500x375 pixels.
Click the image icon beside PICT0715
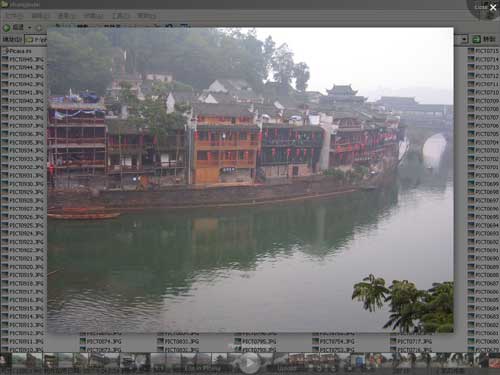click(471, 51)
